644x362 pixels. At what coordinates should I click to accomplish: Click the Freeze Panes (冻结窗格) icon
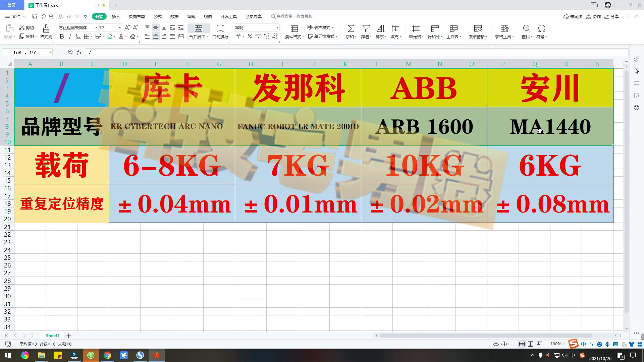[478, 28]
